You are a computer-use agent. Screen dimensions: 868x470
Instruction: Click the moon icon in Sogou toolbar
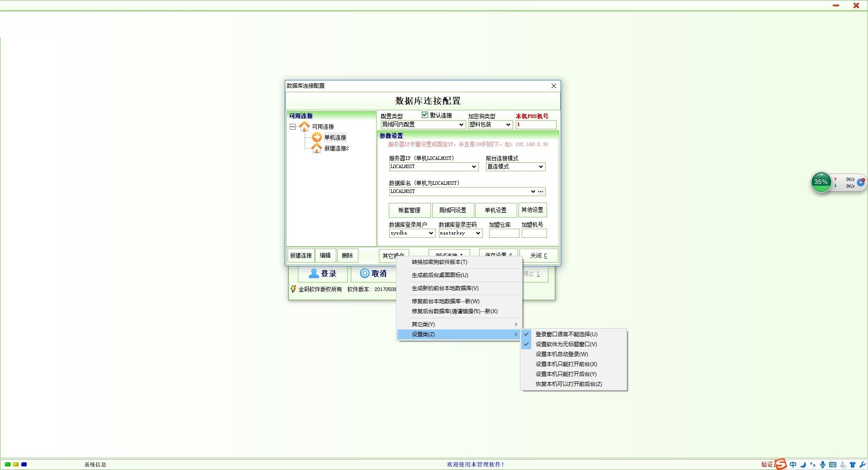tap(803, 464)
